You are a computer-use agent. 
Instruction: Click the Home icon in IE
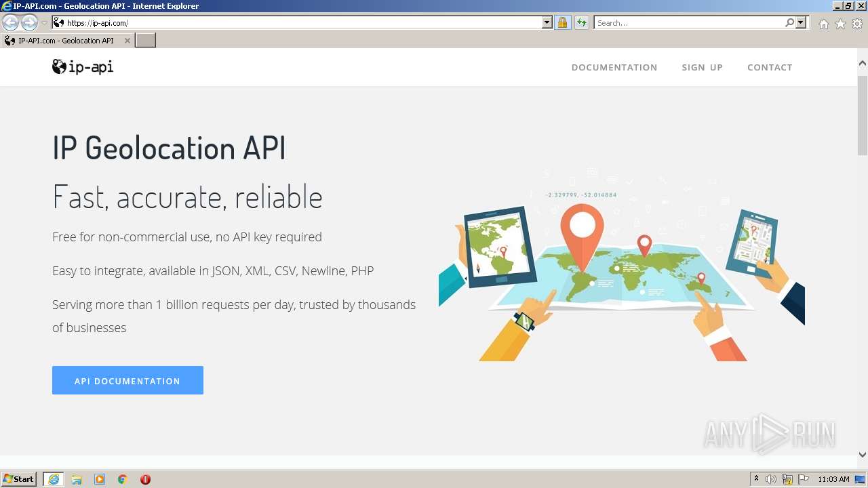pos(823,24)
